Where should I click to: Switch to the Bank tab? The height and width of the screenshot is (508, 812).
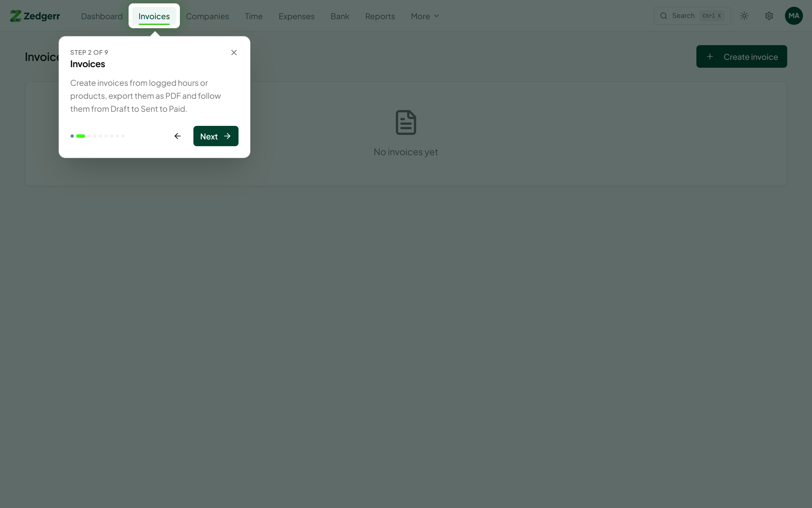340,16
